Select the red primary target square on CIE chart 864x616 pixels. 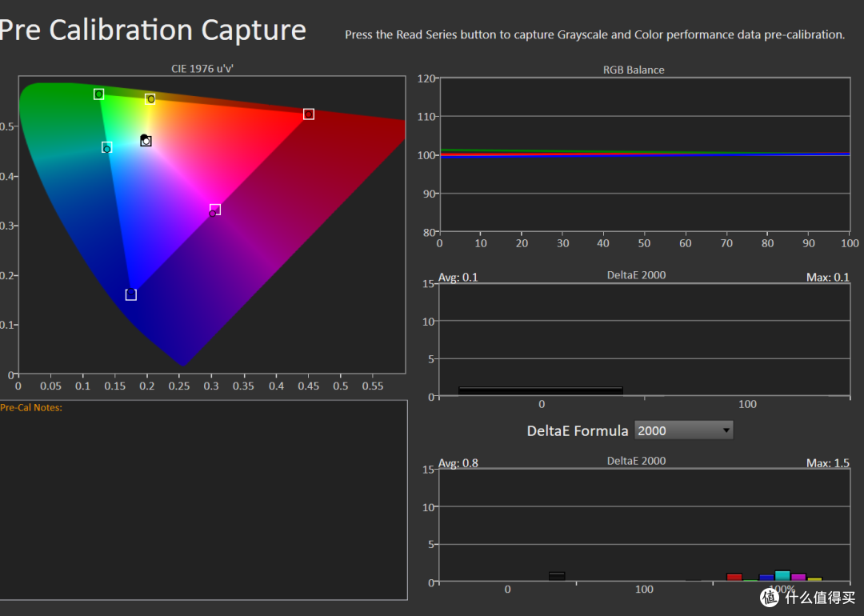pyautogui.click(x=309, y=114)
